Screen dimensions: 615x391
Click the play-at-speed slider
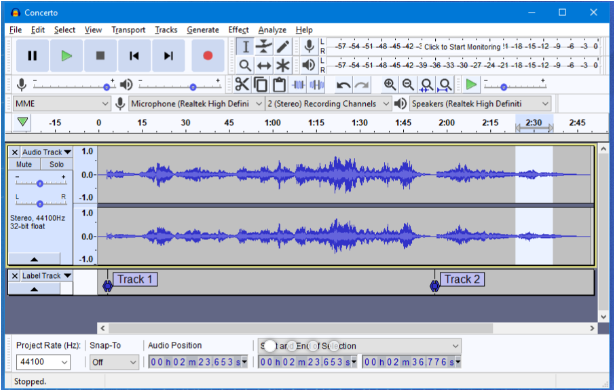pos(515,85)
